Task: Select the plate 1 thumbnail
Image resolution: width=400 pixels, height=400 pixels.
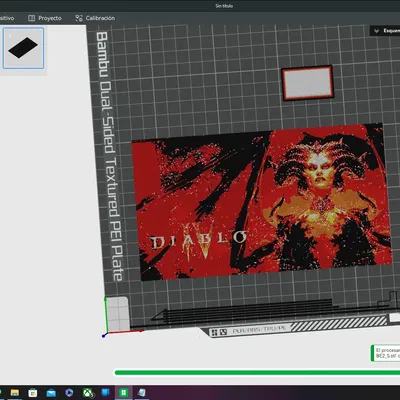Action: (23, 48)
